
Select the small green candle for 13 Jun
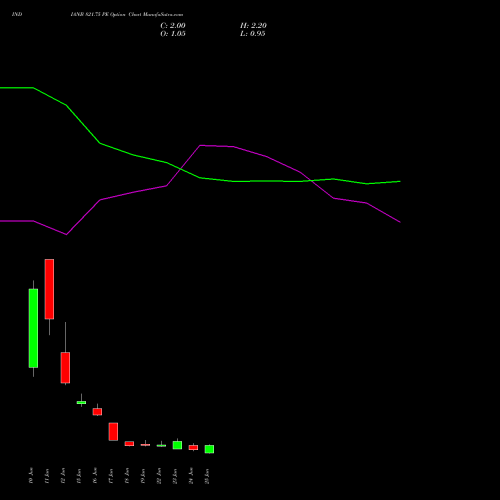coord(81,402)
